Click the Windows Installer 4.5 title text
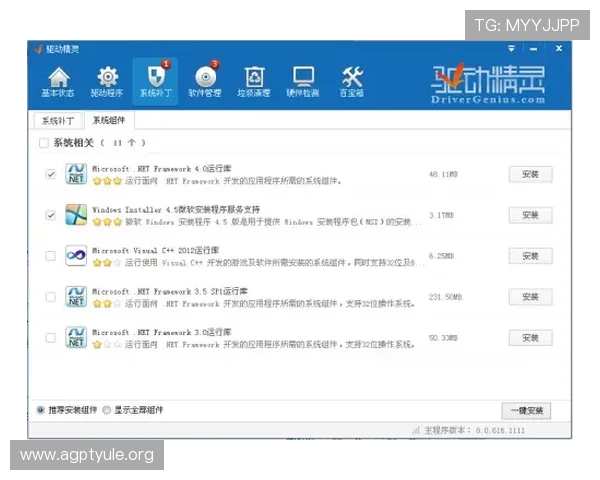 click(176, 209)
